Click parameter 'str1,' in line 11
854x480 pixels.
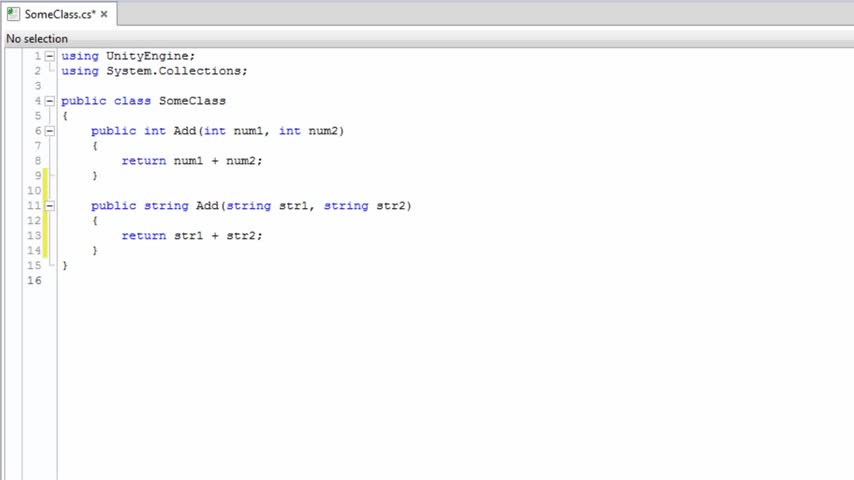point(297,205)
